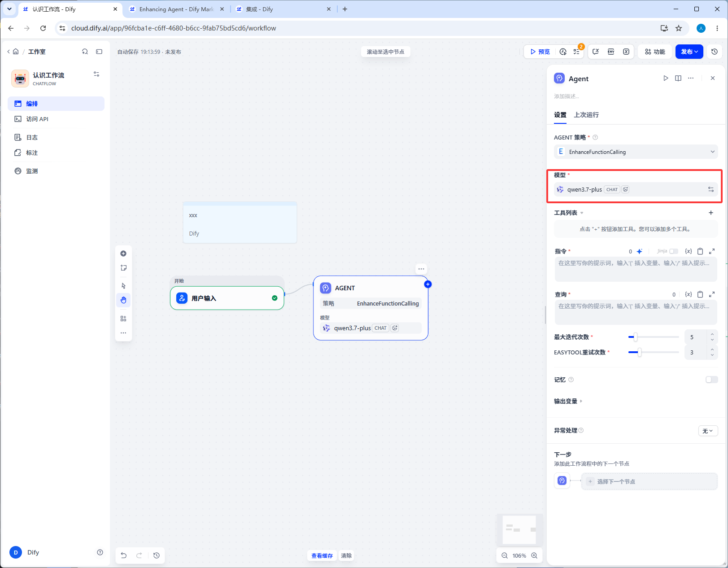Open the browser tab search dropdown

point(9,9)
